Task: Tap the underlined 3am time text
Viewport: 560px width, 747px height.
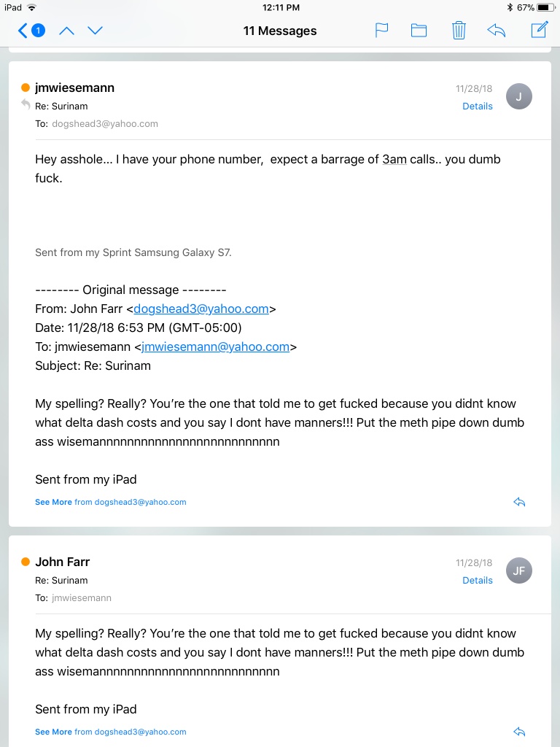Action: point(394,159)
